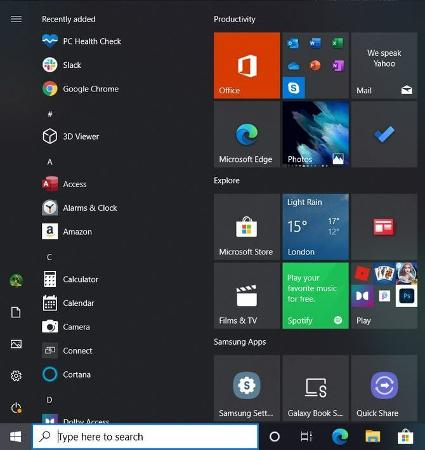Open OneNote in Office folder tile
This screenshot has width=425, height=450.
pyautogui.click(x=337, y=66)
